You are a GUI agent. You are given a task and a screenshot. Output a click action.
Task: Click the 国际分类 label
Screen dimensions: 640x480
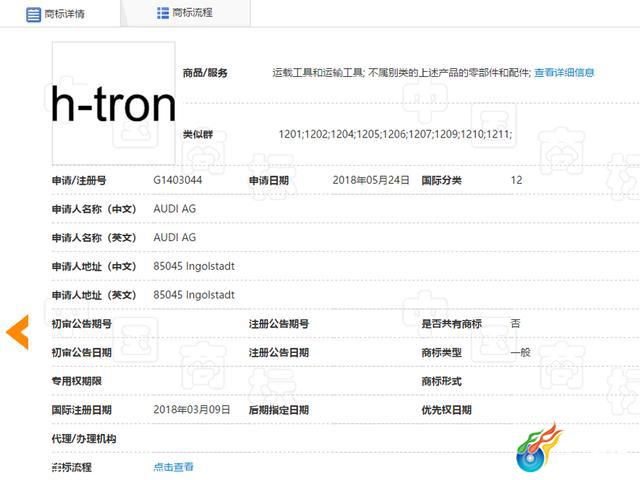441,180
